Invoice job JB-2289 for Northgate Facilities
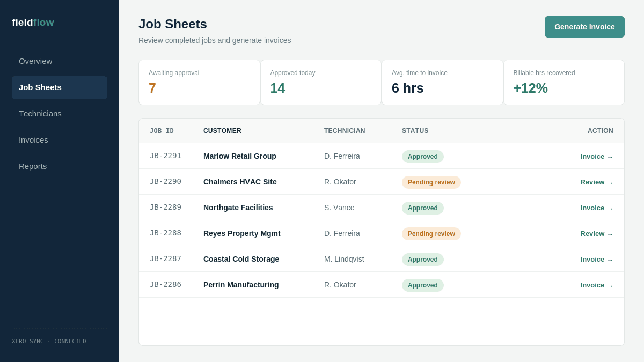This screenshot has height=362, width=644. [596, 208]
